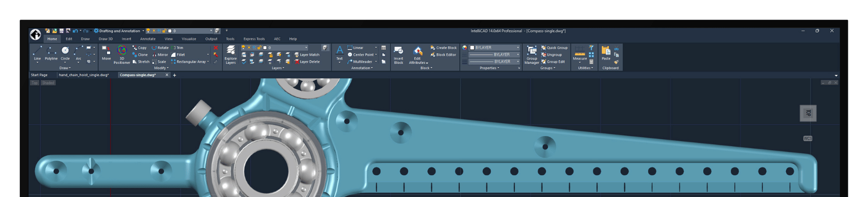Expand the Rectangular Array dropdown arrow
Screen dimensions: 868x197
point(208,62)
